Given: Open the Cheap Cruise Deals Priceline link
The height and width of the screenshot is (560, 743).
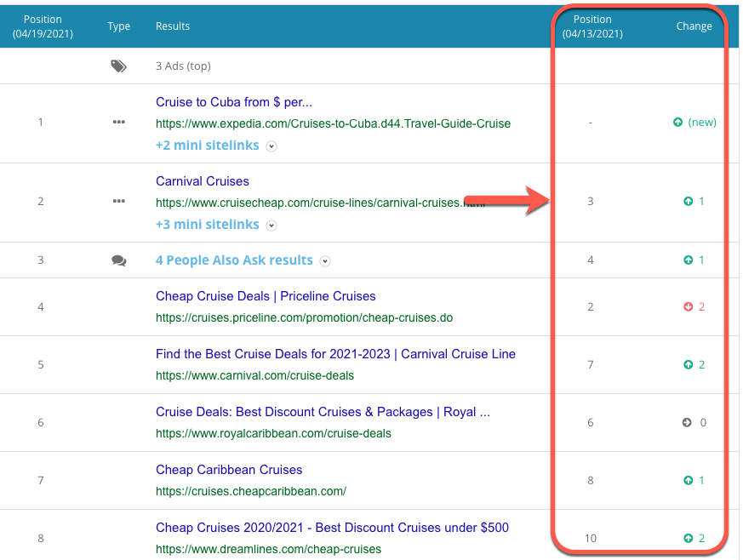Looking at the screenshot, I should (266, 296).
